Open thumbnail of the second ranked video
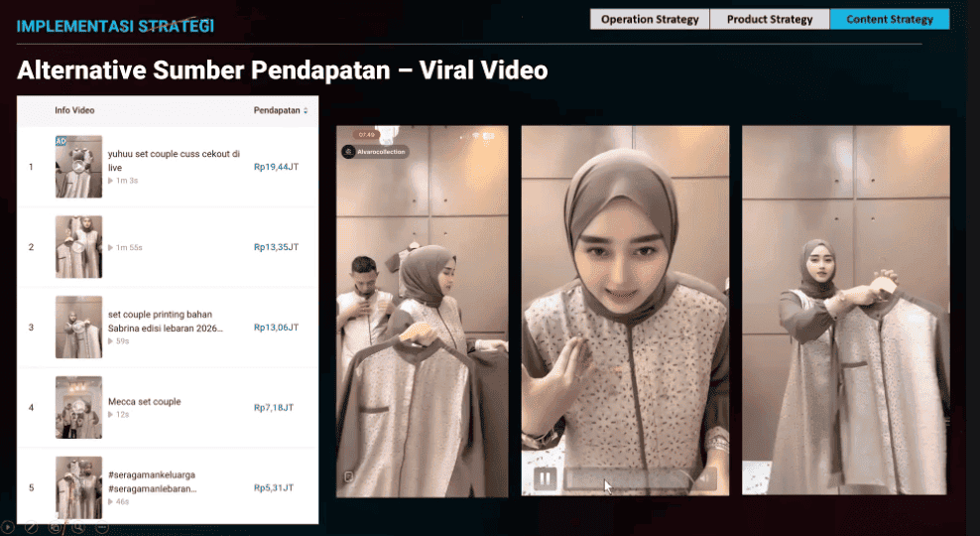Screen dimensions: 980x536 (78, 247)
